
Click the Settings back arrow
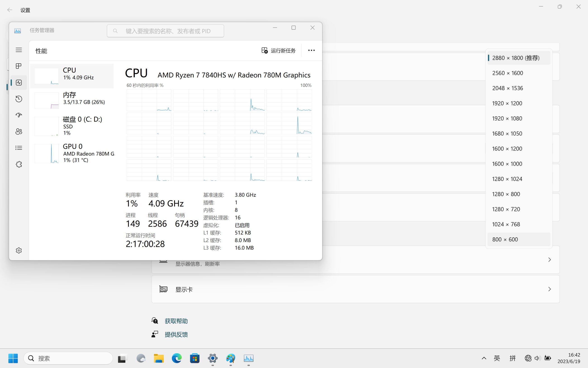[10, 10]
